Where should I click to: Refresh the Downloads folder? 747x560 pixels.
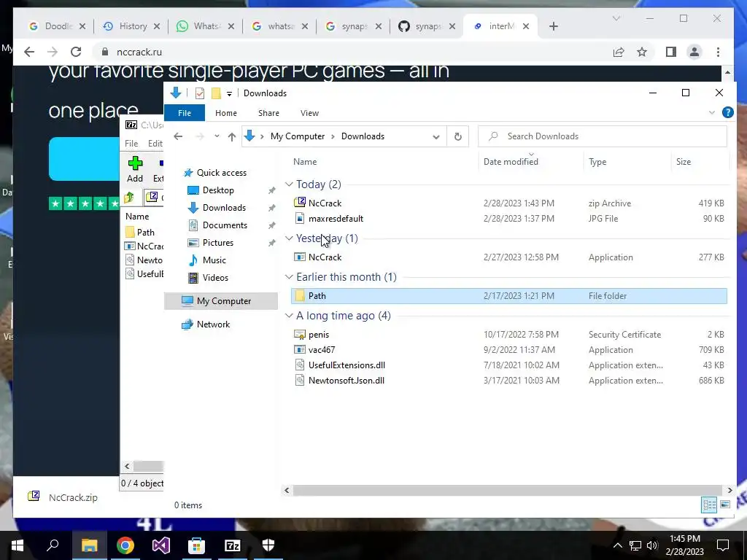(x=458, y=136)
